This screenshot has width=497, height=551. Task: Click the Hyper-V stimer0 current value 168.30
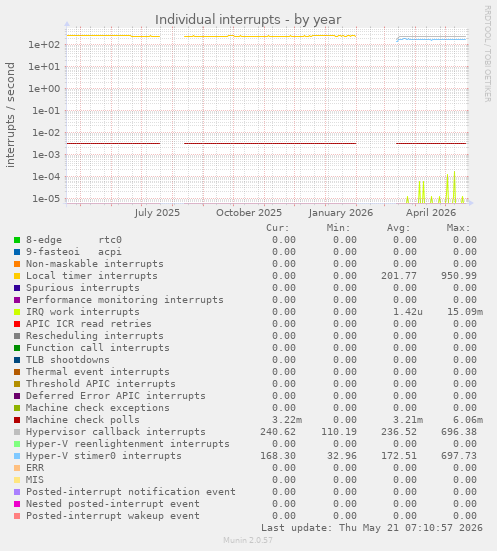(x=278, y=456)
